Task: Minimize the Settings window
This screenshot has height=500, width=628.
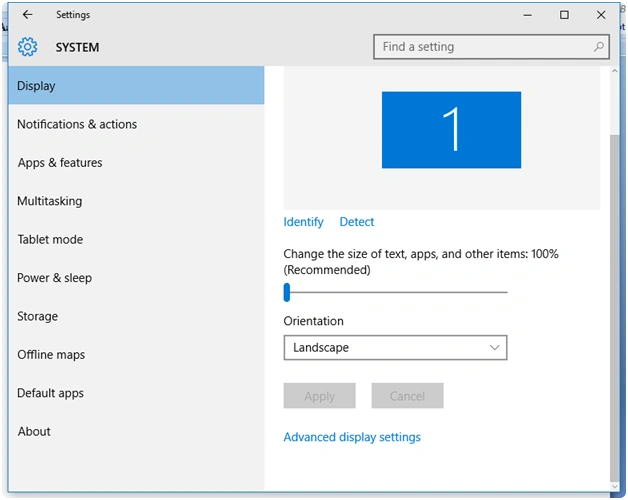Action: tap(528, 15)
